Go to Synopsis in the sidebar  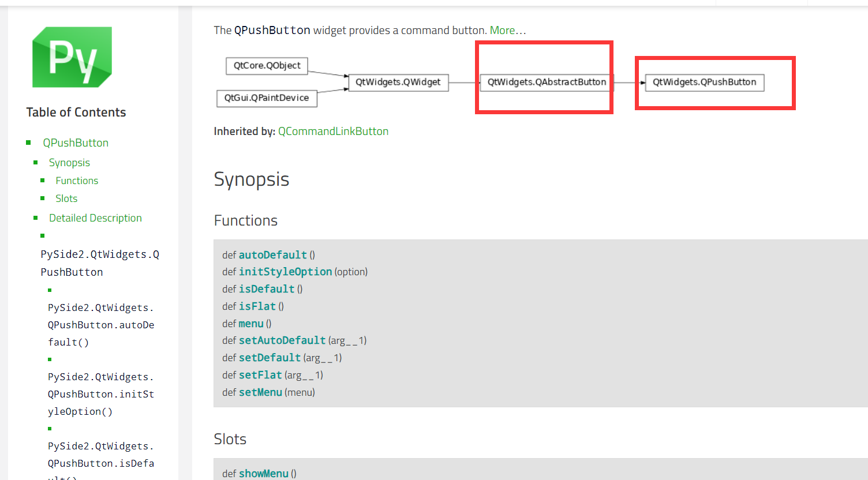pyautogui.click(x=69, y=163)
